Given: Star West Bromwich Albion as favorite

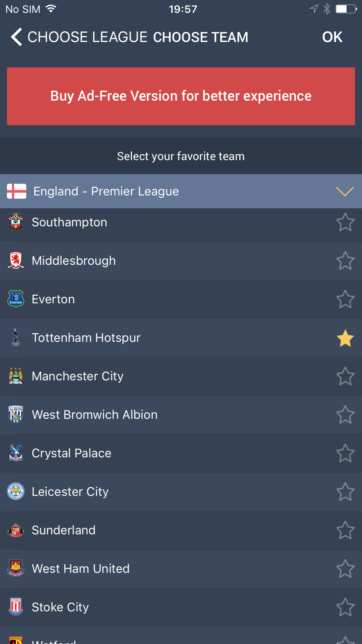Looking at the screenshot, I should (x=345, y=415).
